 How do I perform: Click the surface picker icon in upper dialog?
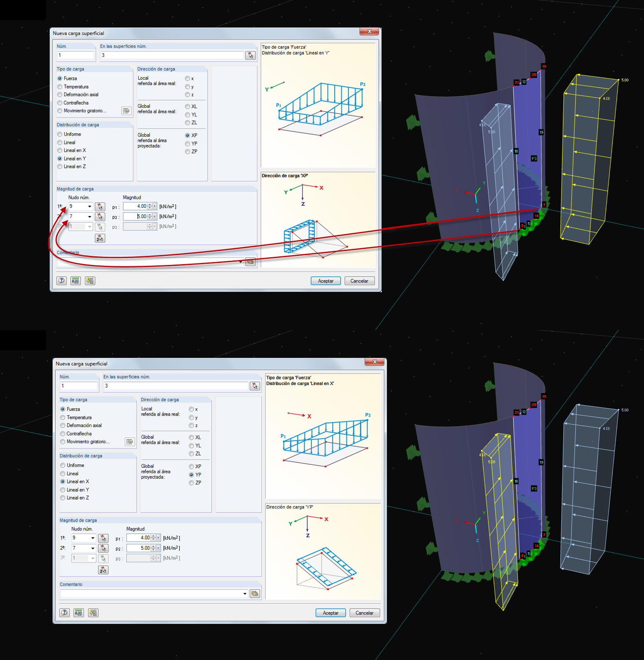[250, 55]
